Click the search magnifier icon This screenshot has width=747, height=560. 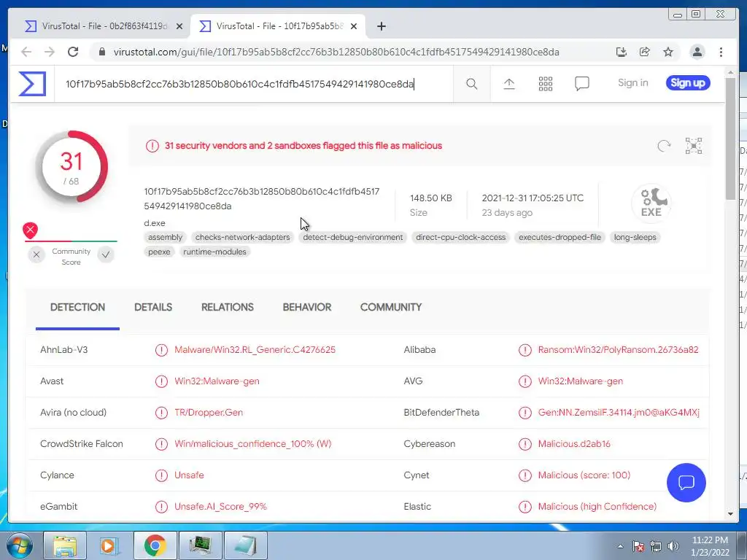pyautogui.click(x=472, y=84)
